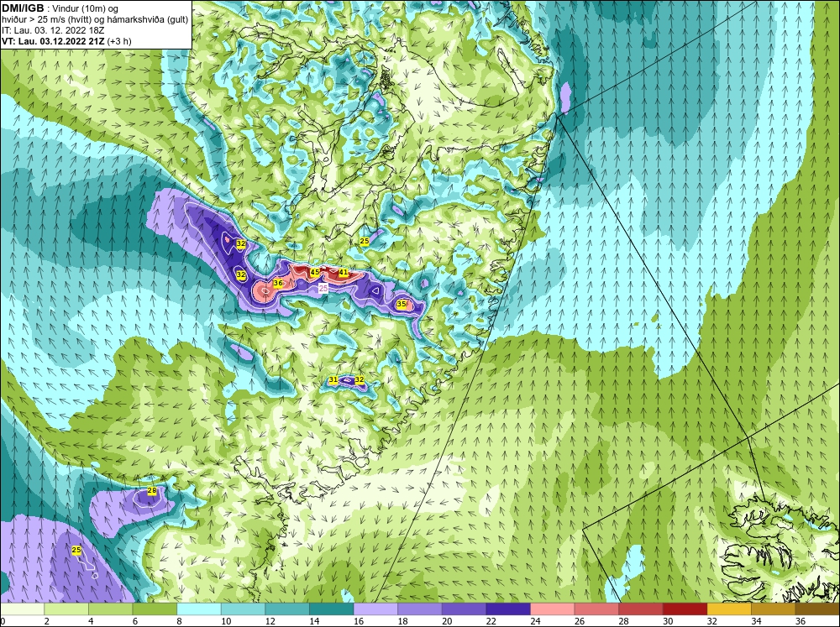Viewport: 840px width, 627px height.
Task: Click the yellow 41 max gust label
Action: (x=344, y=273)
